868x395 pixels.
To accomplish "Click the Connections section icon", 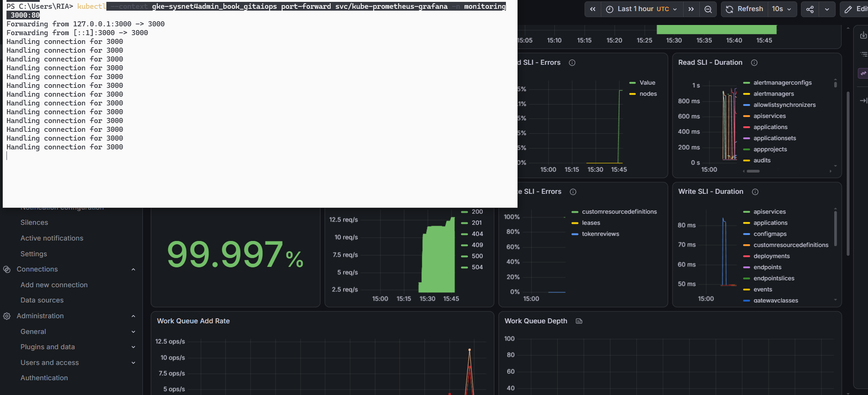I will pyautogui.click(x=7, y=269).
